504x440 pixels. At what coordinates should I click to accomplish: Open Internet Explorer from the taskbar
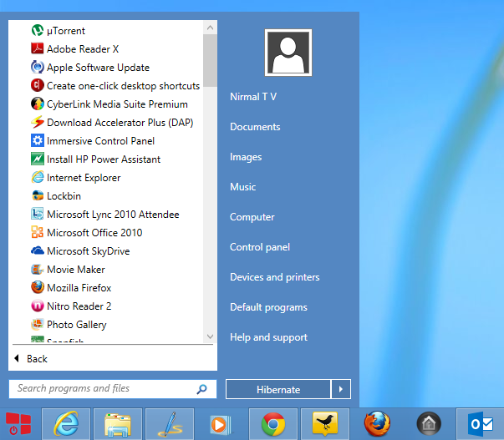[x=66, y=424]
